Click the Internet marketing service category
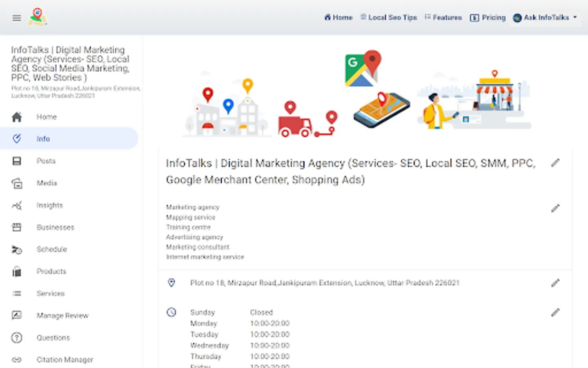588x368 pixels. (205, 257)
